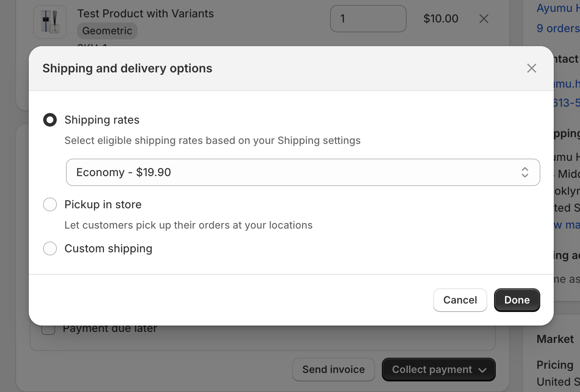Click Send invoice

(334, 370)
